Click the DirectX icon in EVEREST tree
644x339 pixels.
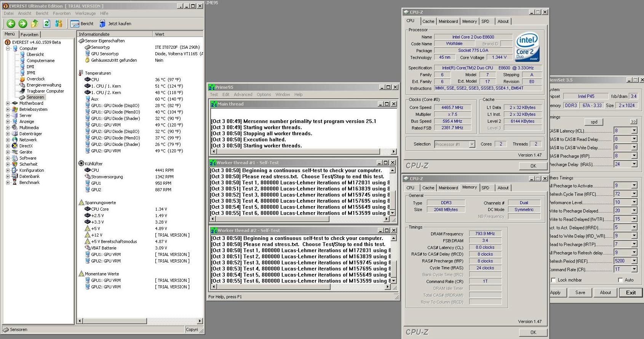click(x=15, y=146)
